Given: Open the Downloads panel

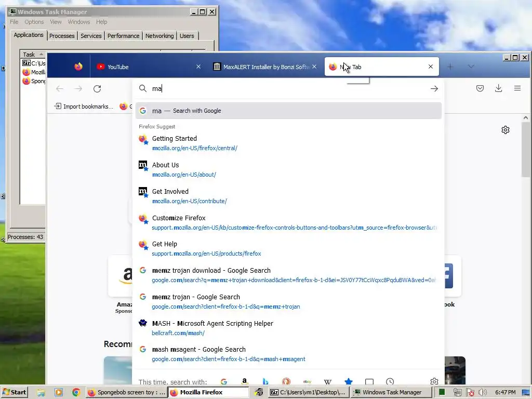Looking at the screenshot, I should point(498,88).
